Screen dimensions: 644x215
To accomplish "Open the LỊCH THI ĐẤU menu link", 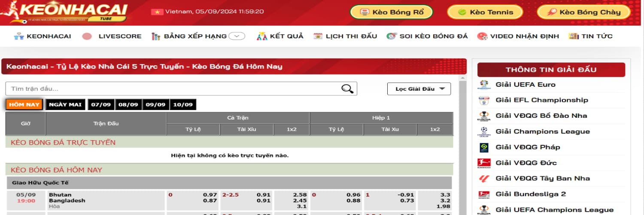I will tap(351, 36).
